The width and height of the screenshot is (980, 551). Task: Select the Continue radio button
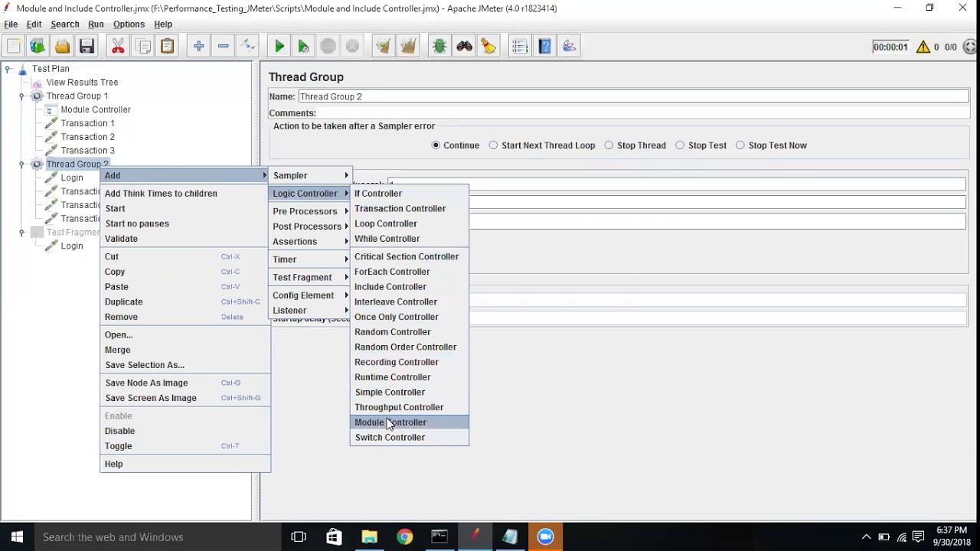[436, 145]
